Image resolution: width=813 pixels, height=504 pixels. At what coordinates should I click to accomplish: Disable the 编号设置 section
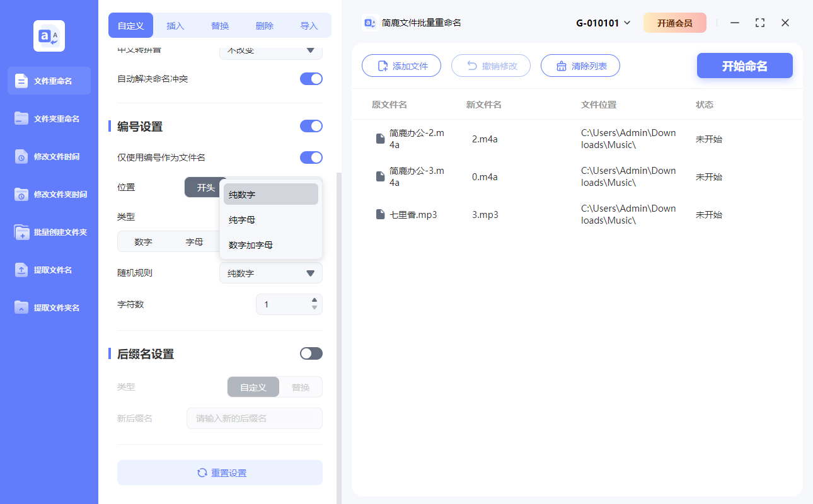(x=311, y=126)
